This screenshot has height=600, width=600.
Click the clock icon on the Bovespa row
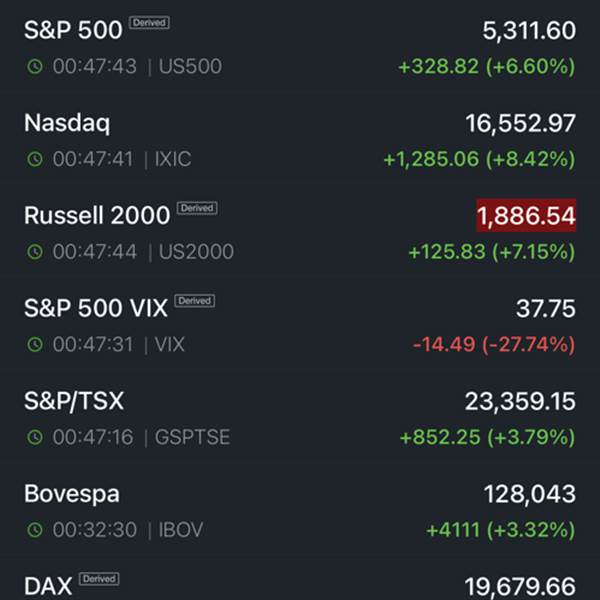35,530
